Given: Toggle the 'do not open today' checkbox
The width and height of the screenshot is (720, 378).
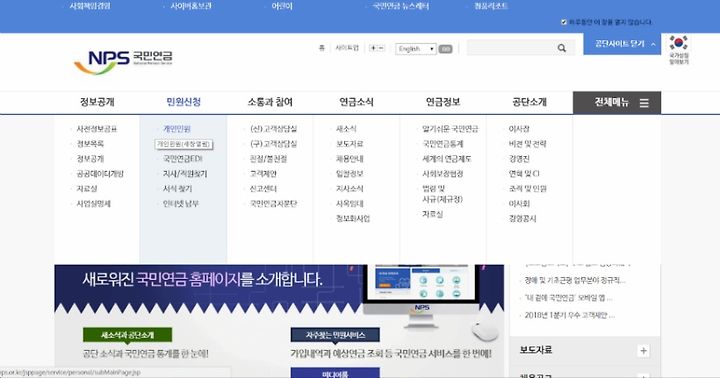Looking at the screenshot, I should (x=564, y=22).
